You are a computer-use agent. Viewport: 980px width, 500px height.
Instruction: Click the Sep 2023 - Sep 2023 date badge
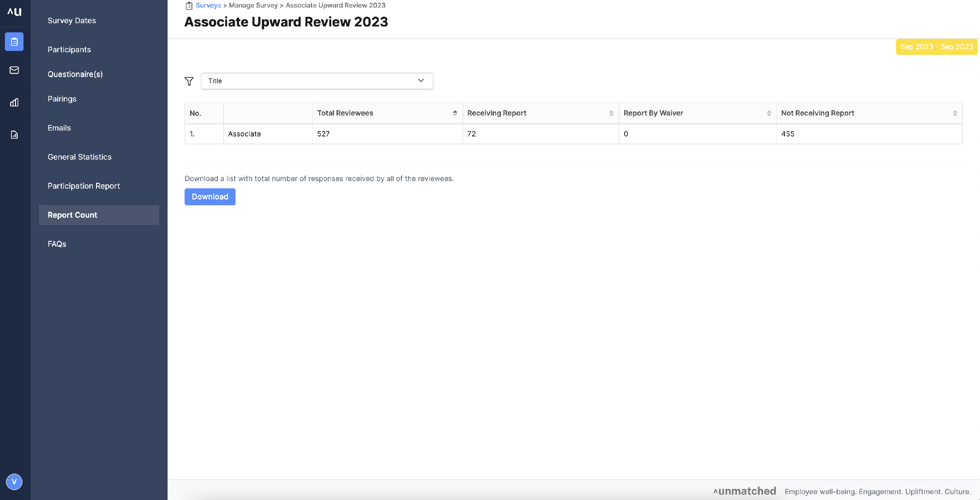pos(937,47)
